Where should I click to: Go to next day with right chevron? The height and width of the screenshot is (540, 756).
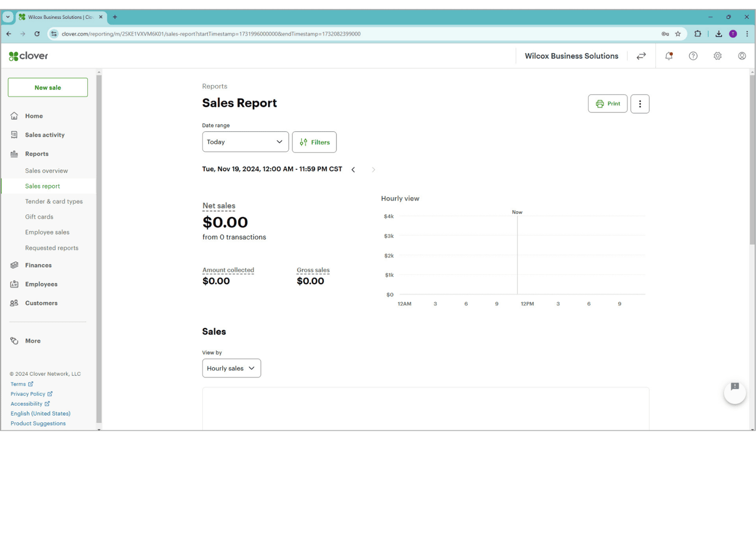pos(373,169)
